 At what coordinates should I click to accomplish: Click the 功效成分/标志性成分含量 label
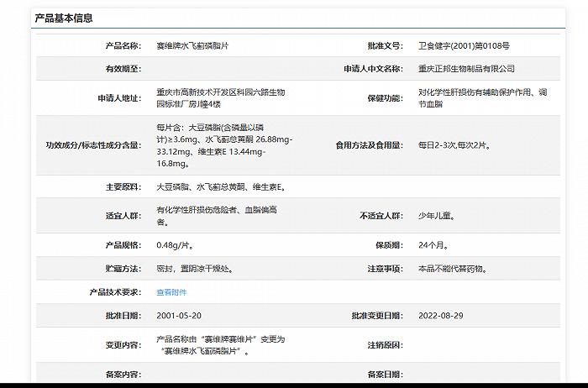(x=94, y=145)
